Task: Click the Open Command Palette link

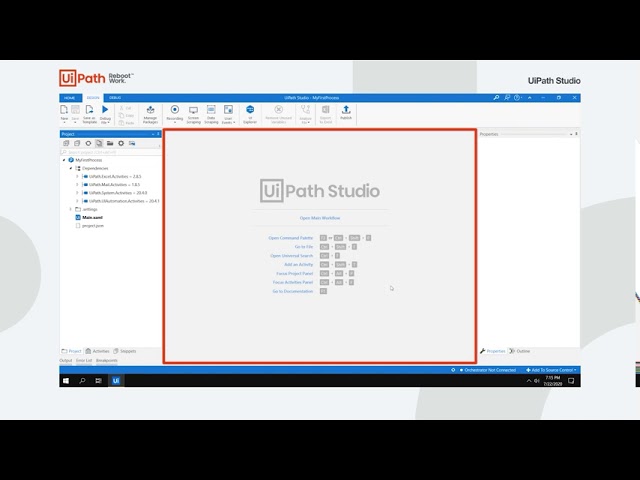Action: (x=291, y=238)
